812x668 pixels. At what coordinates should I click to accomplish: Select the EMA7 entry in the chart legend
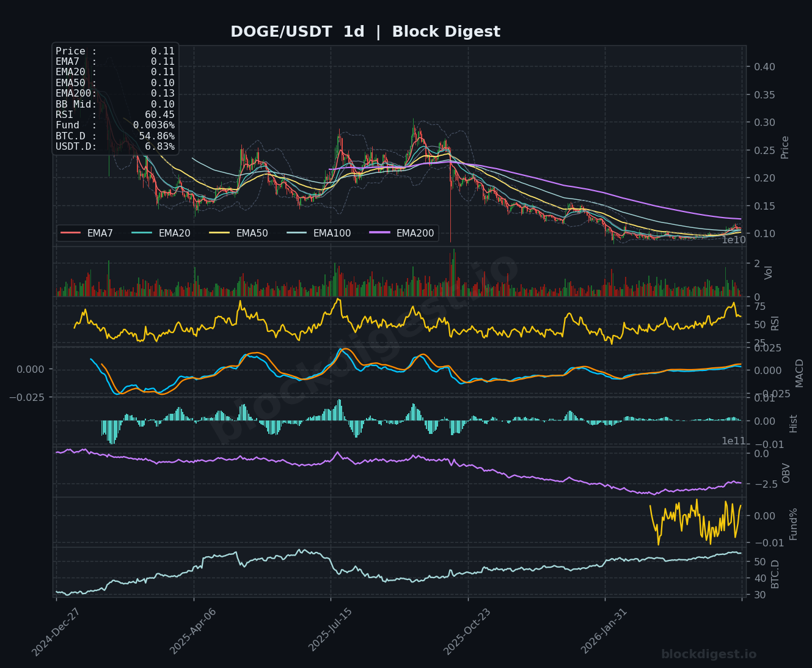pyautogui.click(x=87, y=233)
